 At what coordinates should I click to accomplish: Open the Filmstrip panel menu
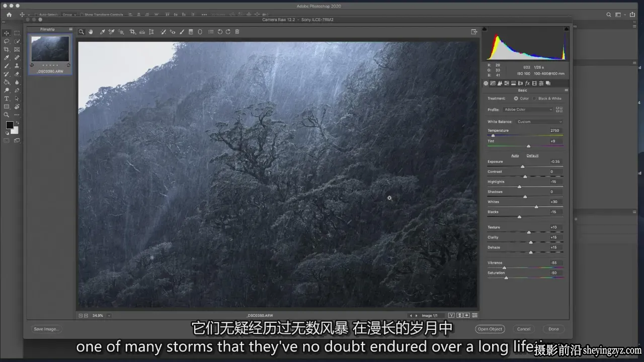[x=70, y=29]
